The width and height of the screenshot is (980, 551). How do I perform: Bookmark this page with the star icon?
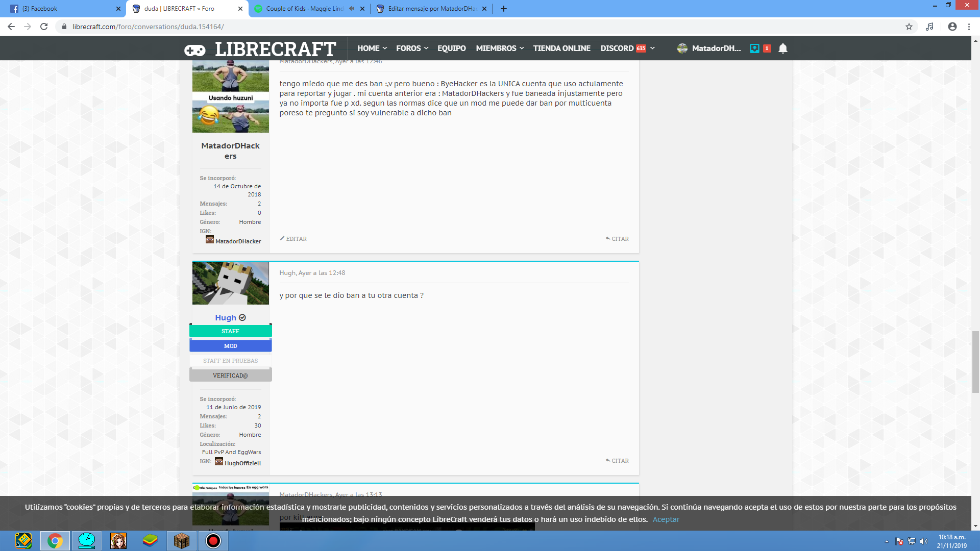pos(909,27)
